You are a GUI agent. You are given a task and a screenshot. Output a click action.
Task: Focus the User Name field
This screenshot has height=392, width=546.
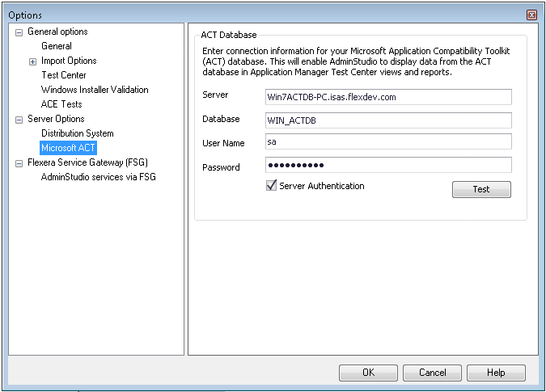(388, 141)
